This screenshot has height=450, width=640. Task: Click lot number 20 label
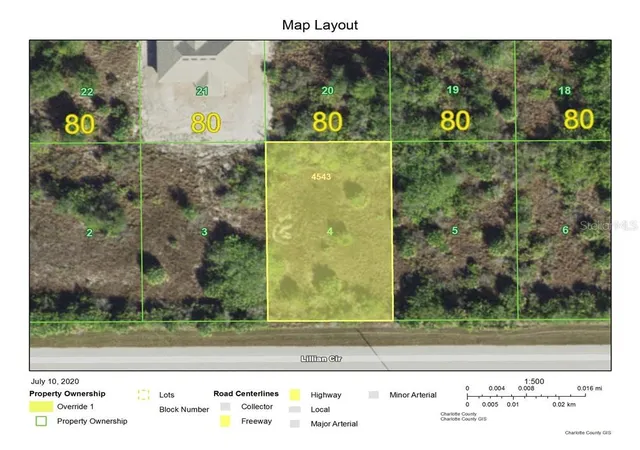point(327,91)
